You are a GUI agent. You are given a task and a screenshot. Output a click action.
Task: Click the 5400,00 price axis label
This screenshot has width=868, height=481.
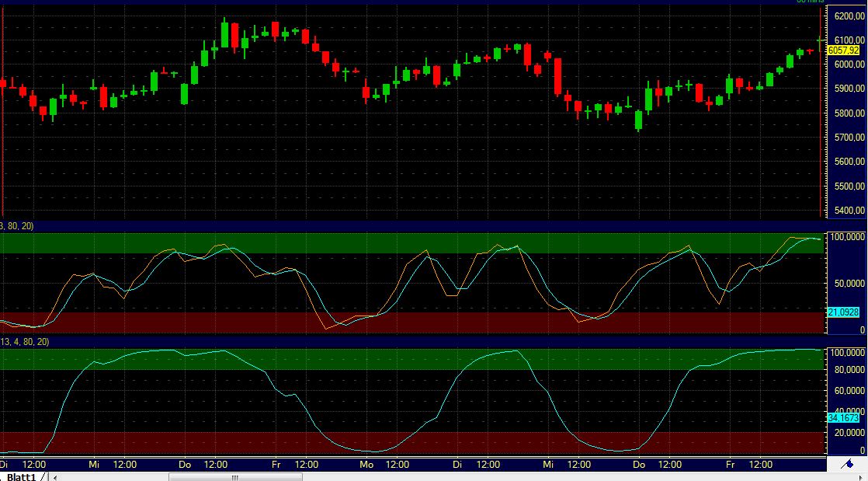849,211
